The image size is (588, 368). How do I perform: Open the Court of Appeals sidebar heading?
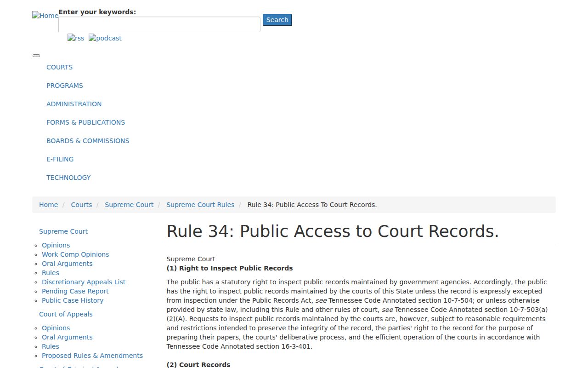point(66,314)
